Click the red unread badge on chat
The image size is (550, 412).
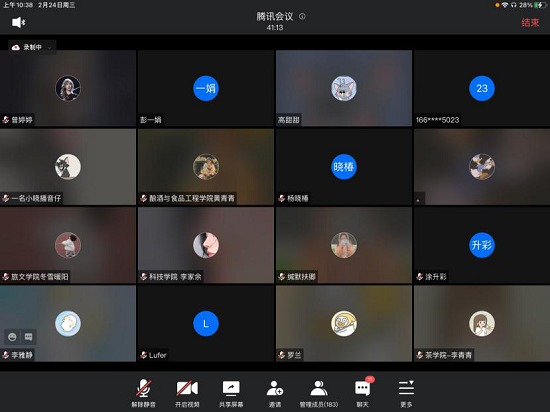370,379
